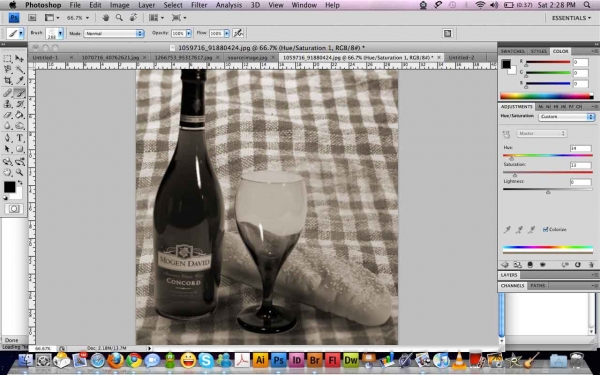The image size is (600, 375).
Task: Select the Blur tool
Action: pyautogui.click(x=7, y=126)
